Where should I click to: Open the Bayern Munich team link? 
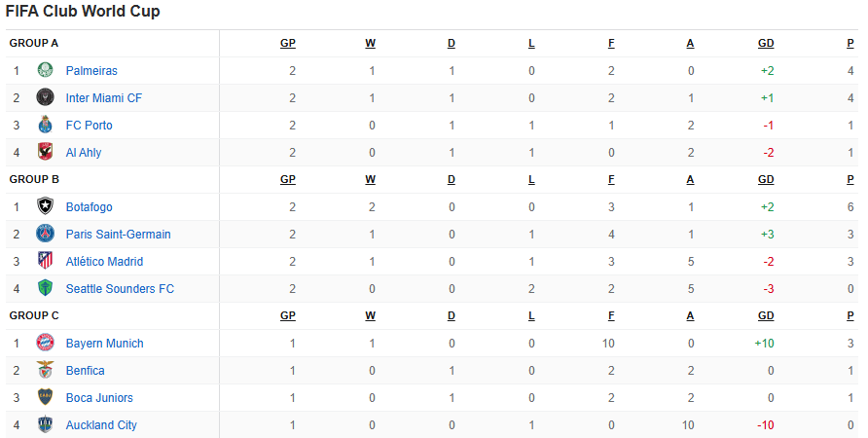(105, 344)
